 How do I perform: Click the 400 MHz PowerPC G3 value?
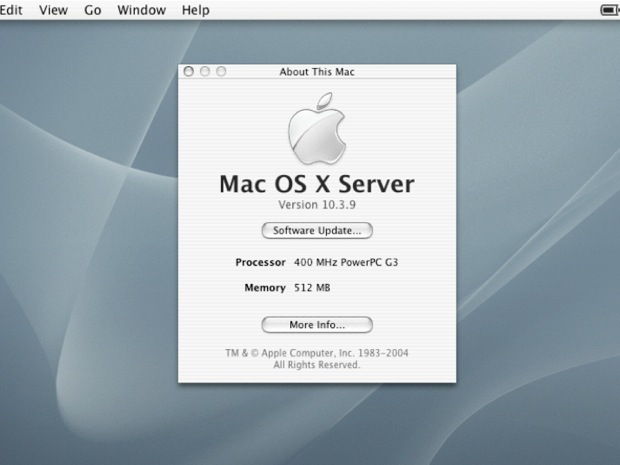[x=346, y=263]
